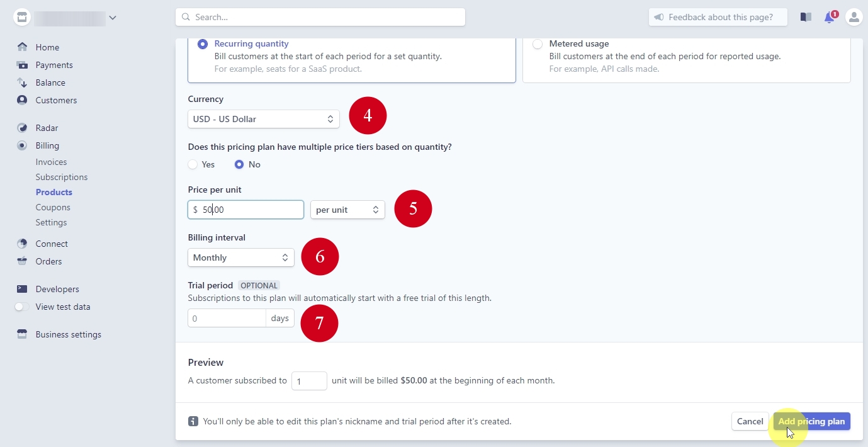Screen dimensions: 868x447
Task: Toggle the View test data switch
Action: point(22,307)
